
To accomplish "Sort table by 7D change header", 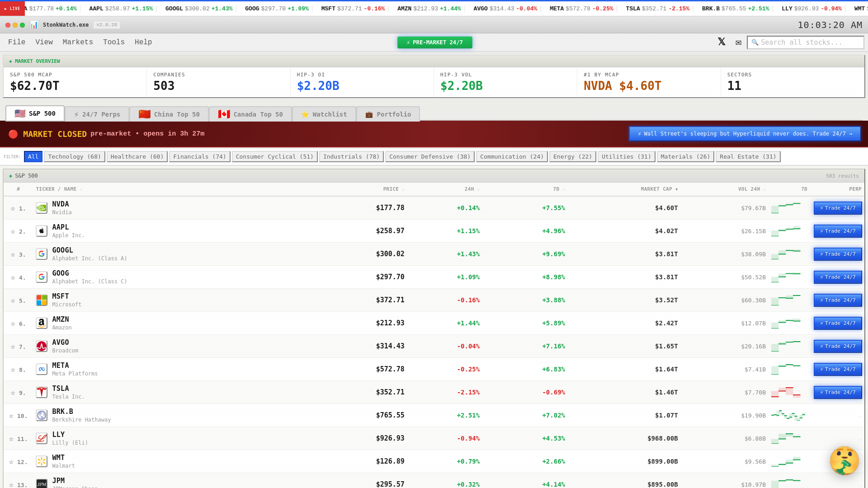I will coord(559,189).
